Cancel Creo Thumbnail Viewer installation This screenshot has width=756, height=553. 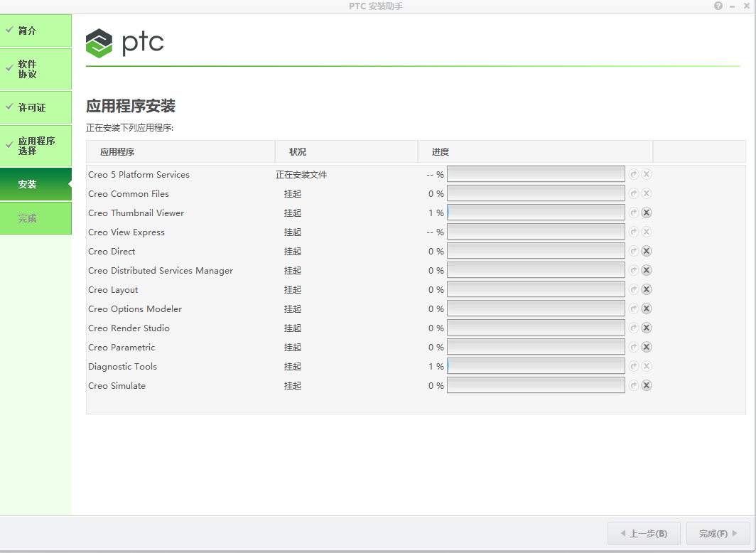click(647, 213)
